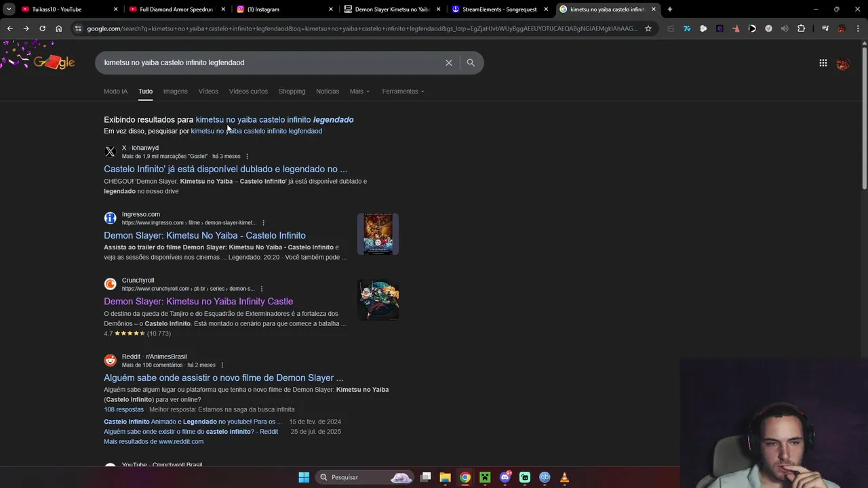Select the Imagens tab
The image size is (868, 488).
click(175, 91)
